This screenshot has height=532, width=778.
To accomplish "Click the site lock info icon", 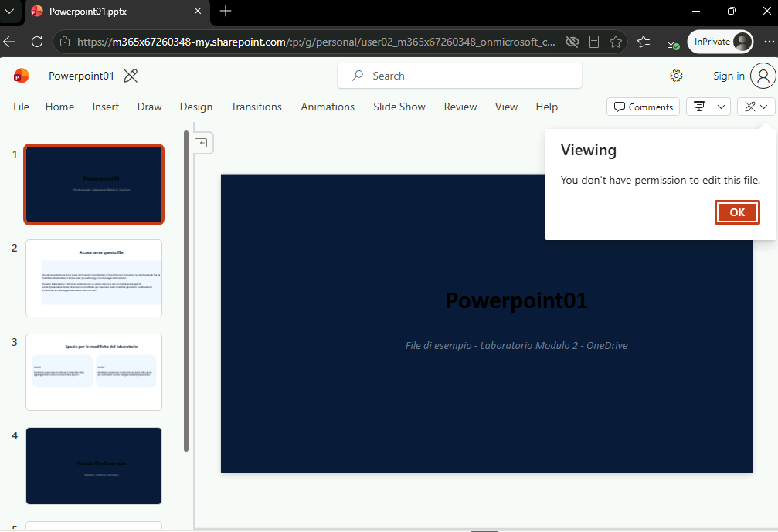I will 65,42.
